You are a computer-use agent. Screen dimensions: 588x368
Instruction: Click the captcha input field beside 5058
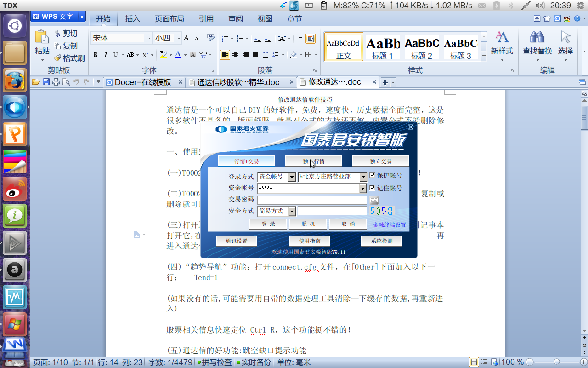pos(333,211)
